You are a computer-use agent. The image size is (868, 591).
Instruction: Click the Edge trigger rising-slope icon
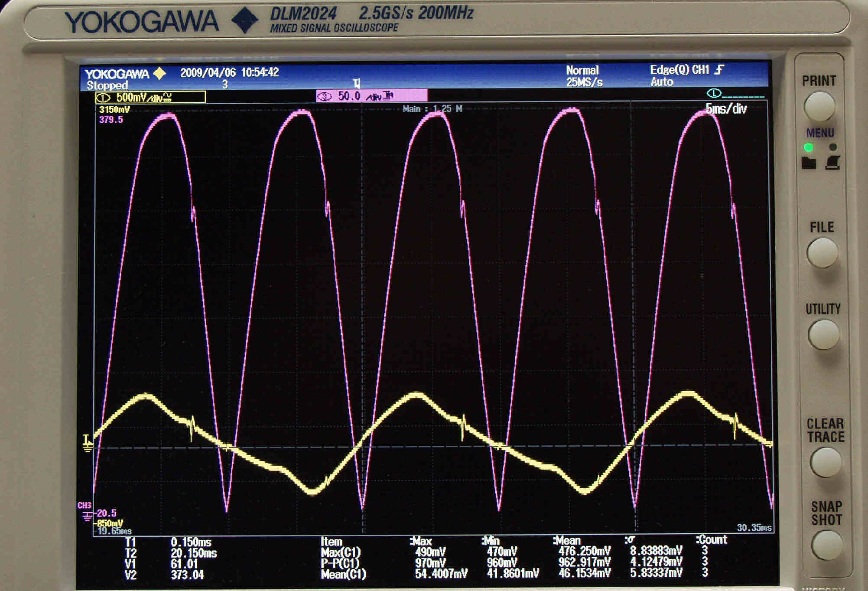point(720,70)
